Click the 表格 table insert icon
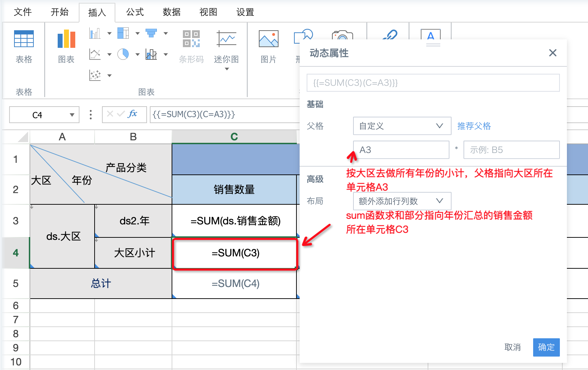The image size is (588, 370). 24,39
